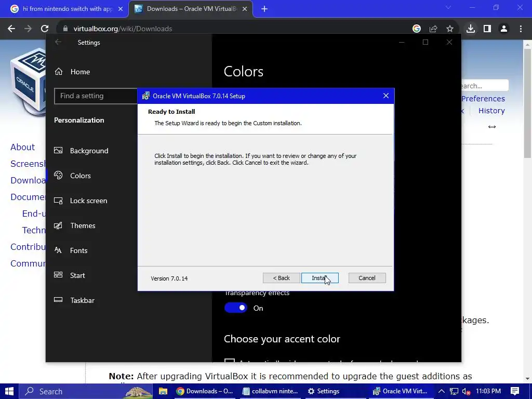
Task: Click the Back button in Setup wizard
Action: (x=281, y=278)
